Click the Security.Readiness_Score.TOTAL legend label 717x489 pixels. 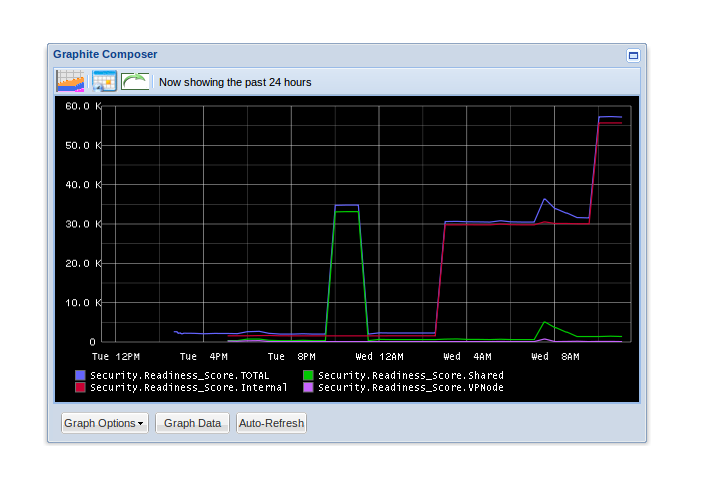(179, 375)
